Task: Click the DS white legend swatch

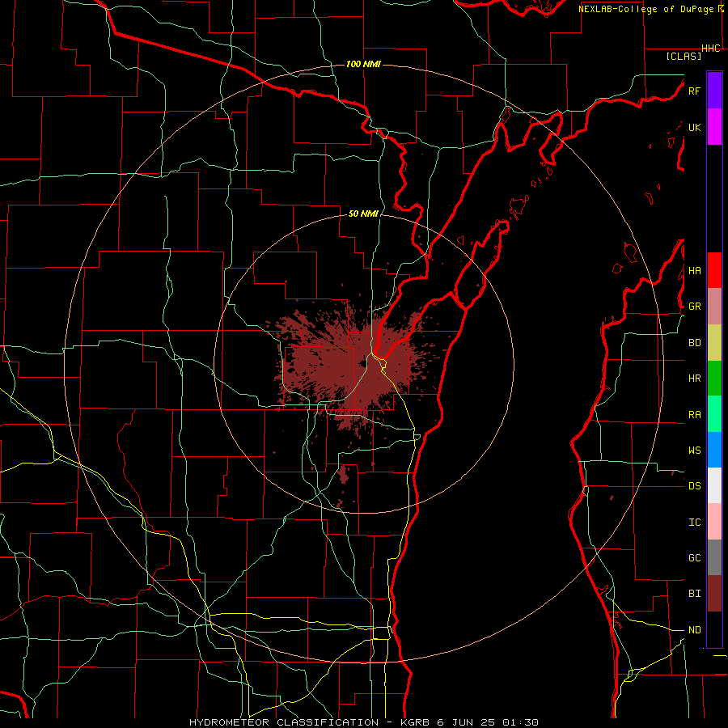Action: [x=714, y=485]
